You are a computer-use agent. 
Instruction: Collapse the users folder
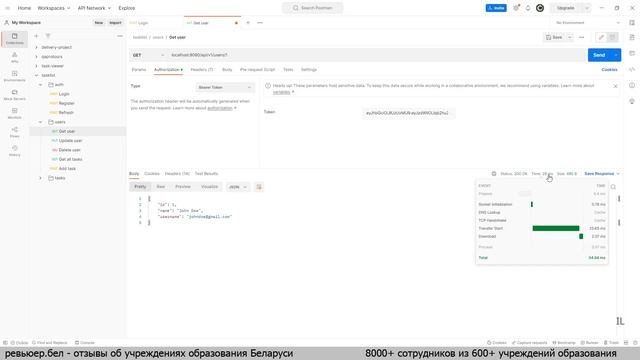click(x=40, y=122)
